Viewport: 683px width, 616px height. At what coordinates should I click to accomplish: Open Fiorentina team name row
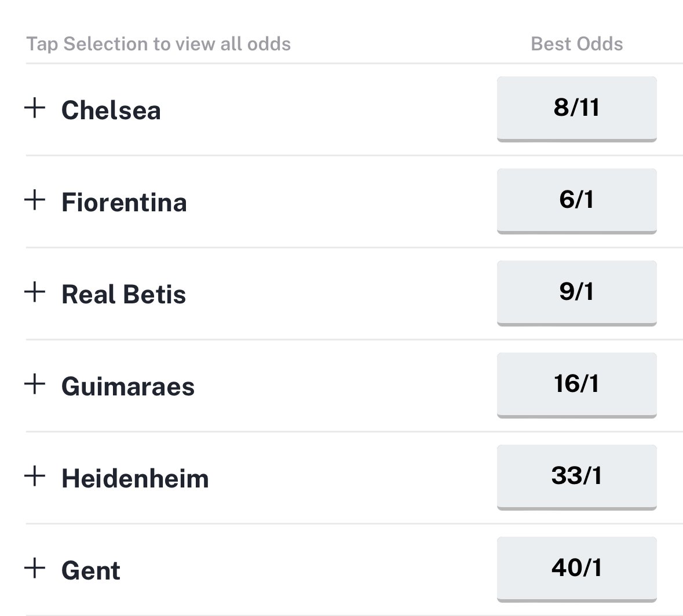[x=124, y=203]
